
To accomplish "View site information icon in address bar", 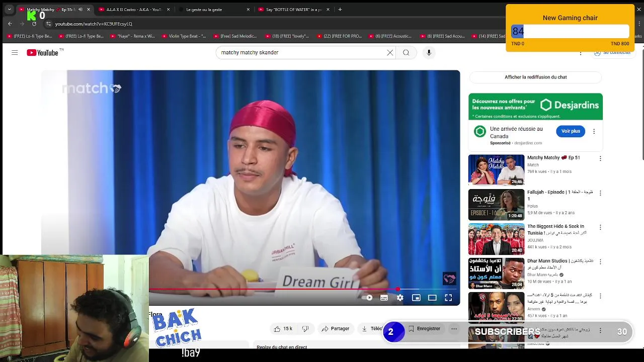I will pos(48,24).
